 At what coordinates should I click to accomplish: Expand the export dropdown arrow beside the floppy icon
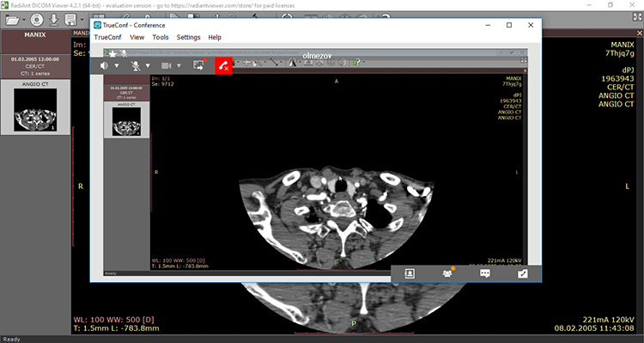82,20
